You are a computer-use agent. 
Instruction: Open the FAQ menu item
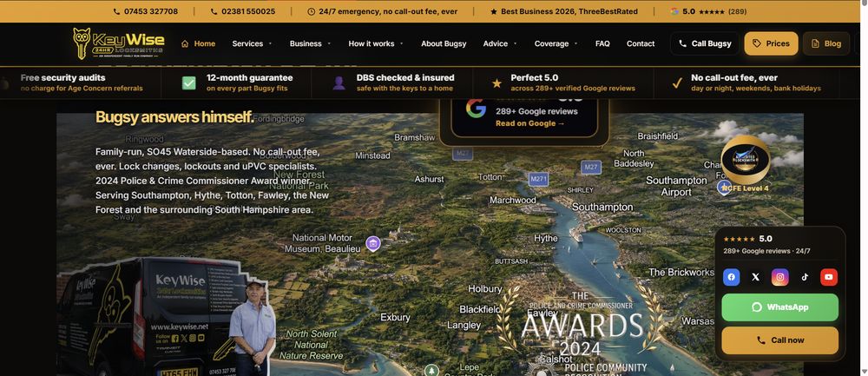pos(602,43)
